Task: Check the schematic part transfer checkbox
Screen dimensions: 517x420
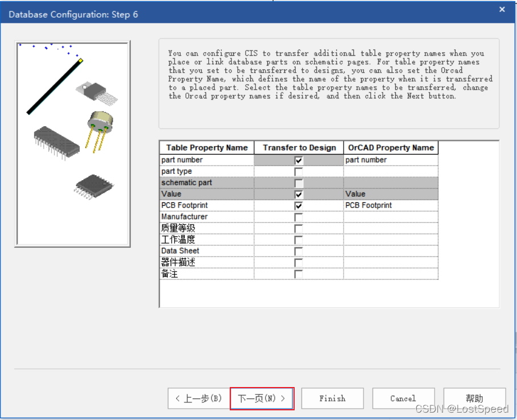Action: pos(299,183)
